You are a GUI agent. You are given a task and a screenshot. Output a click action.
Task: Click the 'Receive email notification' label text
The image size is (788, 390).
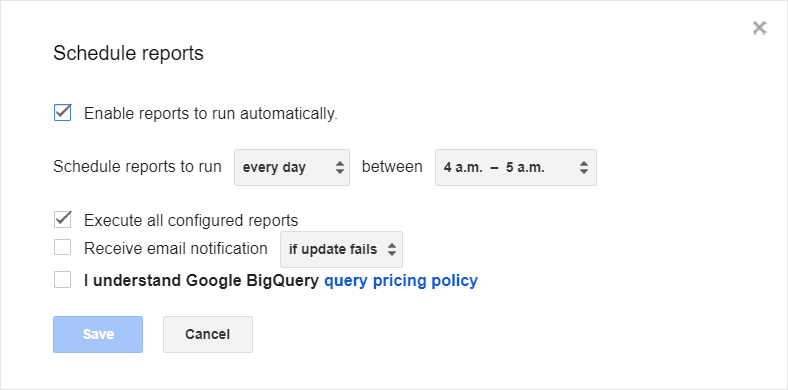[175, 248]
